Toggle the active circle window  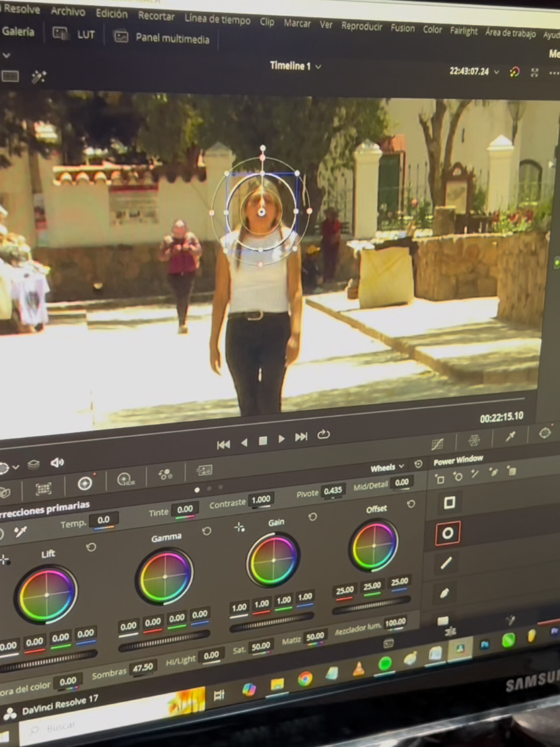(448, 533)
